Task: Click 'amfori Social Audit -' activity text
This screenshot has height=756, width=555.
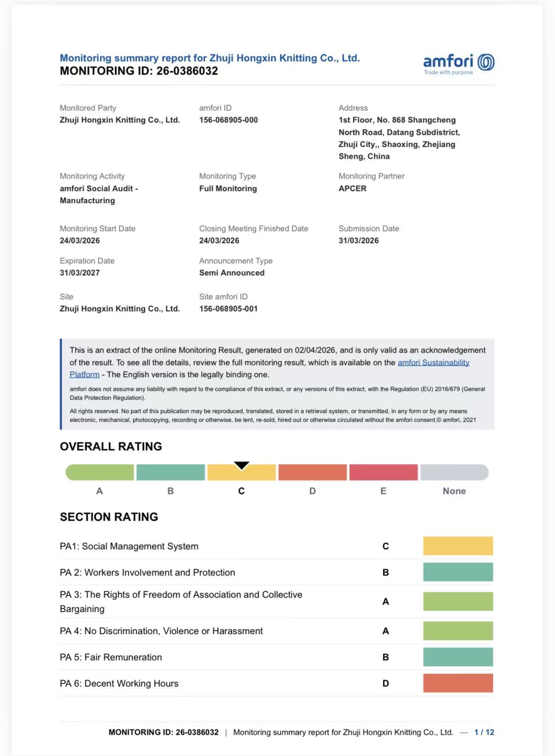Action: coord(99,189)
